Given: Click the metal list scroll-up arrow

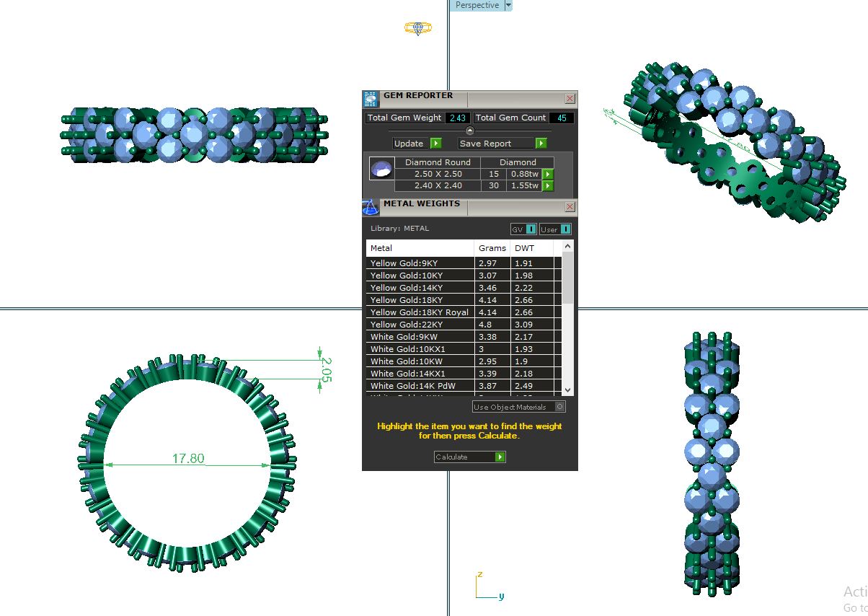Looking at the screenshot, I should [567, 247].
